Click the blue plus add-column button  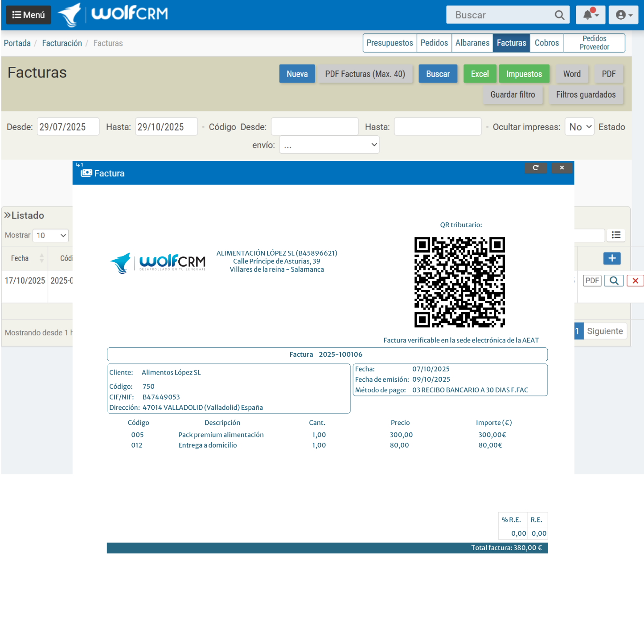tap(612, 258)
